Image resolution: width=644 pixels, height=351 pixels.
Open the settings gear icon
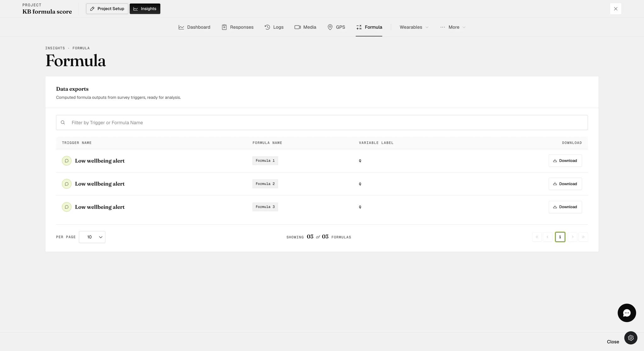pyautogui.click(x=631, y=338)
